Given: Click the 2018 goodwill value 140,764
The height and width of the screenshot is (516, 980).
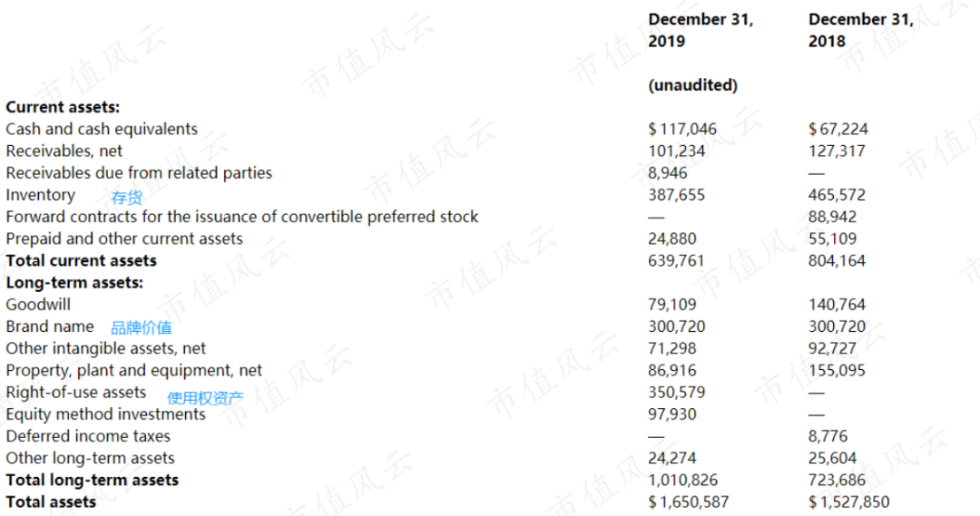Looking at the screenshot, I should [x=837, y=305].
